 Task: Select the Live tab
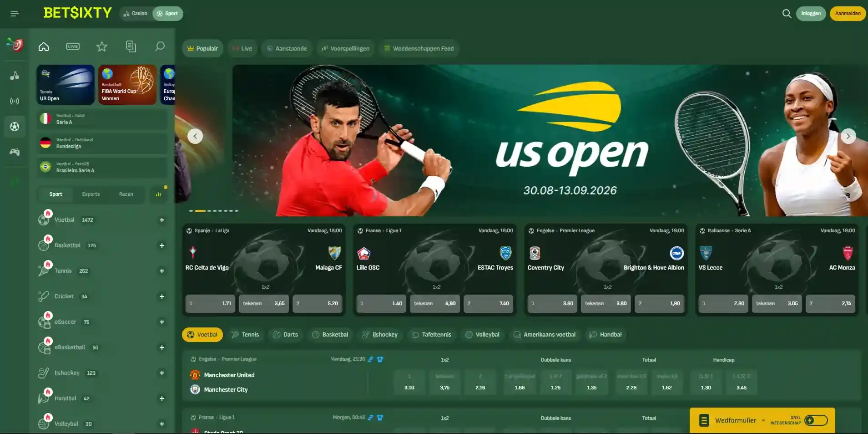242,48
